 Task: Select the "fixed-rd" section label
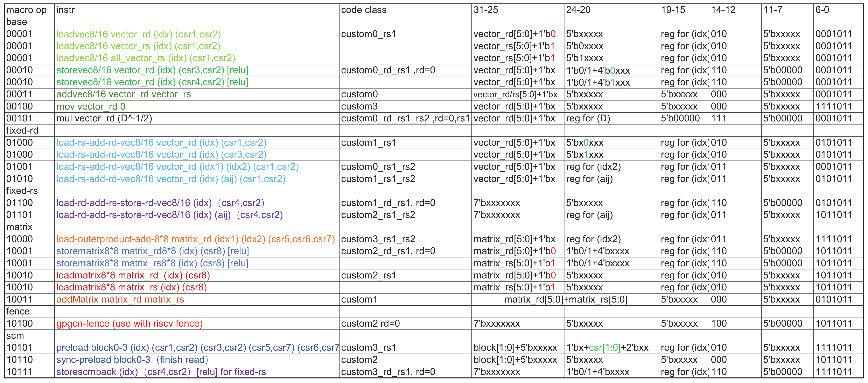pyautogui.click(x=22, y=131)
